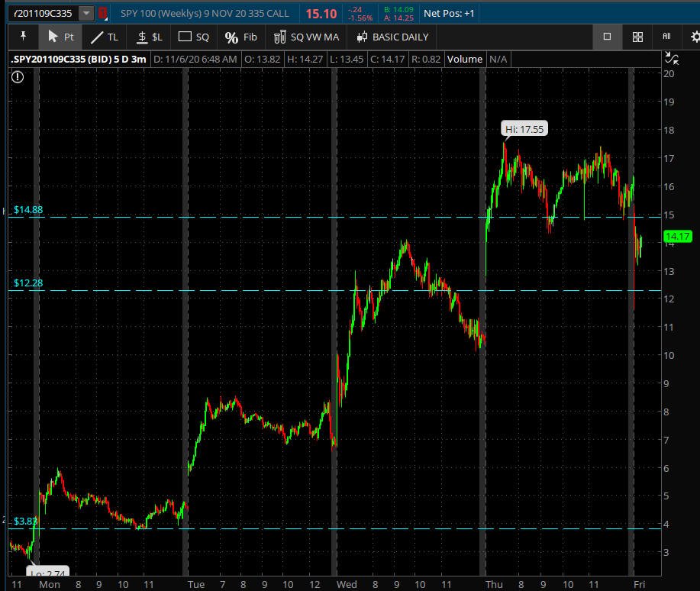The height and width of the screenshot is (591, 700).
Task: Pick the SQ rectangle drawing tool
Action: coord(193,37)
